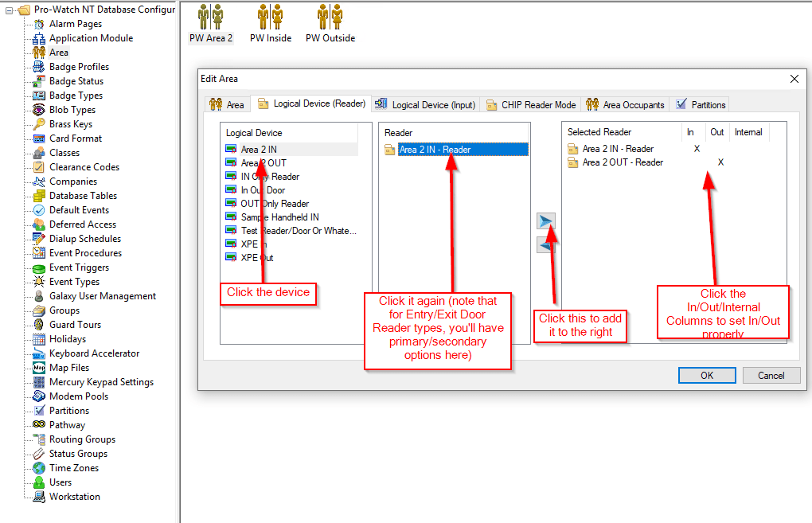812x523 pixels.
Task: Click the blue add-to-right arrow button
Action: tap(546, 221)
